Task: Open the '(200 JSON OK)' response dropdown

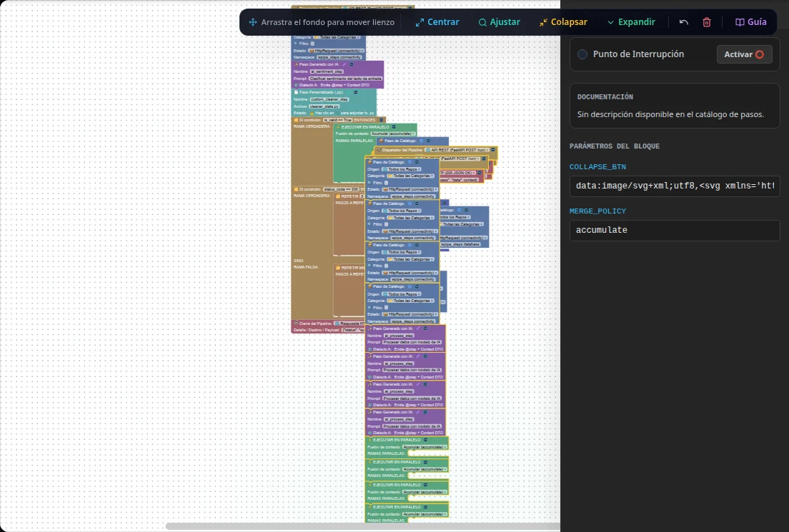Action: point(458,173)
